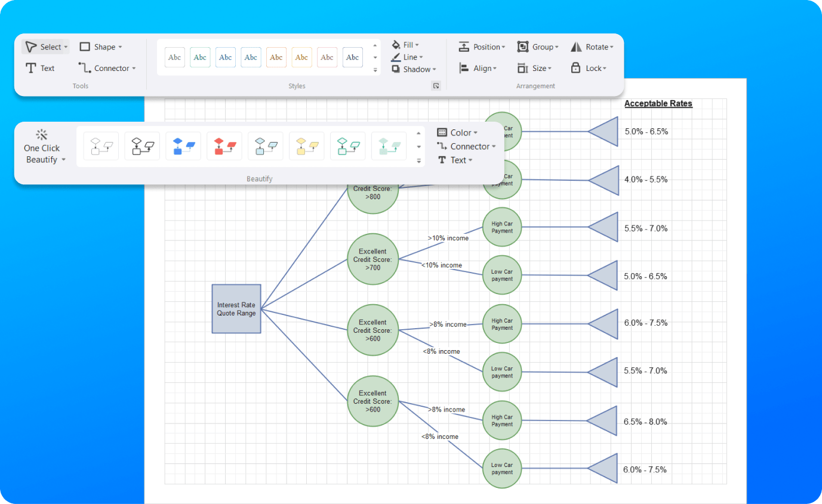Click the One Click Beautify icon
This screenshot has height=504, width=822.
pyautogui.click(x=41, y=134)
